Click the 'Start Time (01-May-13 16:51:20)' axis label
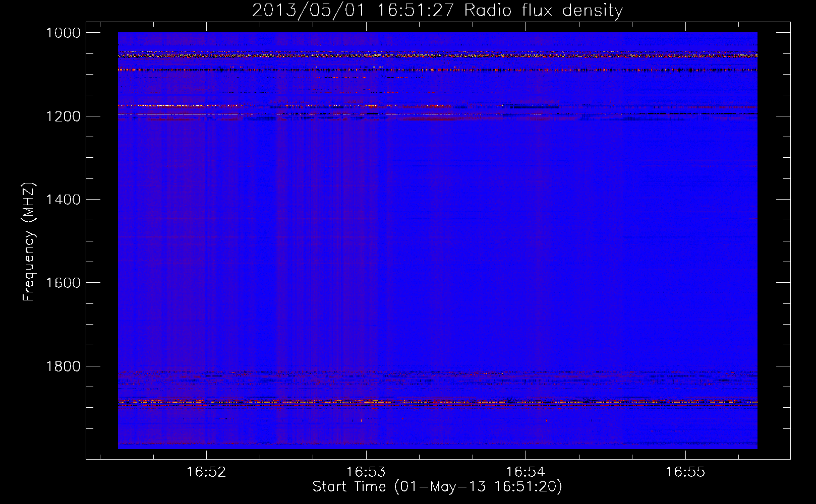 click(437, 487)
